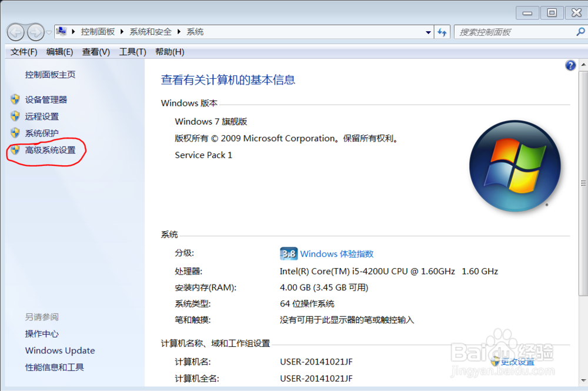
Task: Click shield icon next to 设备管理器
Action: pos(15,99)
